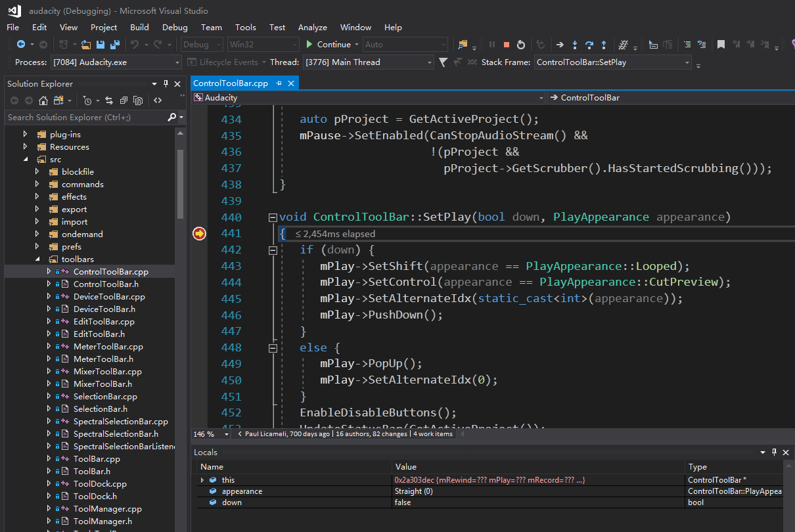Collapse the SetPlay function at line 440
This screenshot has width=795, height=532.
pos(273,217)
